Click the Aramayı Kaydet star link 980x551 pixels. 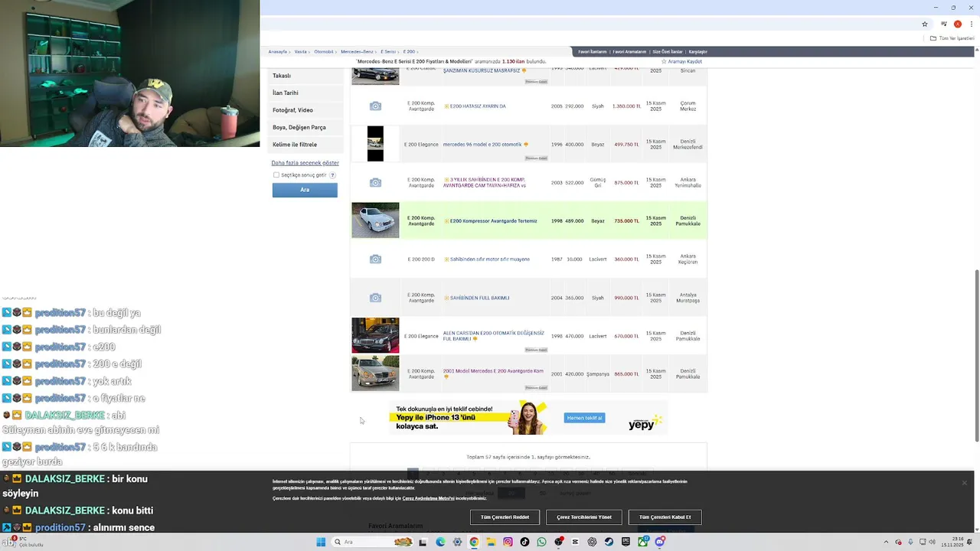(681, 61)
